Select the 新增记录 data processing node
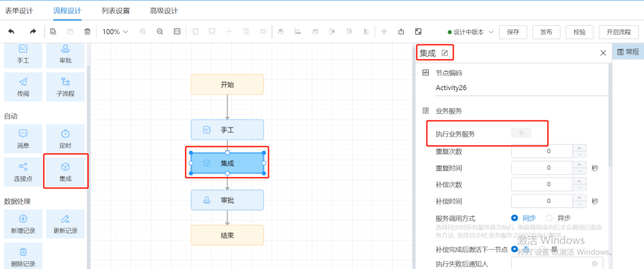 (x=23, y=224)
